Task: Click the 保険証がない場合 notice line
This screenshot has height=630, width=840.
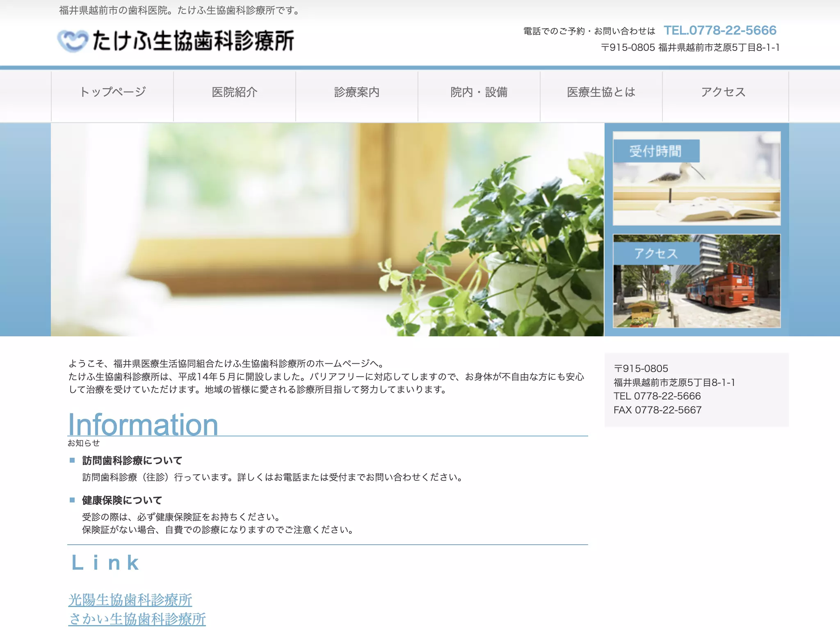Action: (x=219, y=530)
